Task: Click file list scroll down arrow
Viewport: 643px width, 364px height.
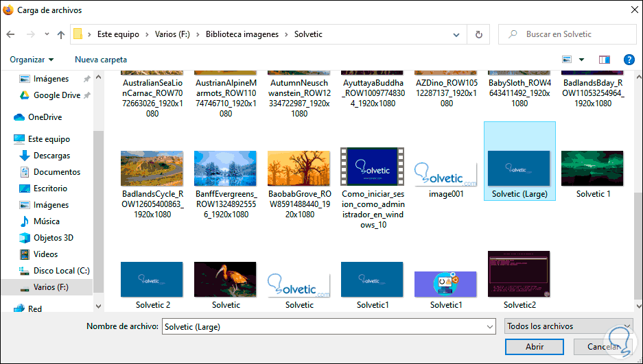Action: tap(638, 306)
